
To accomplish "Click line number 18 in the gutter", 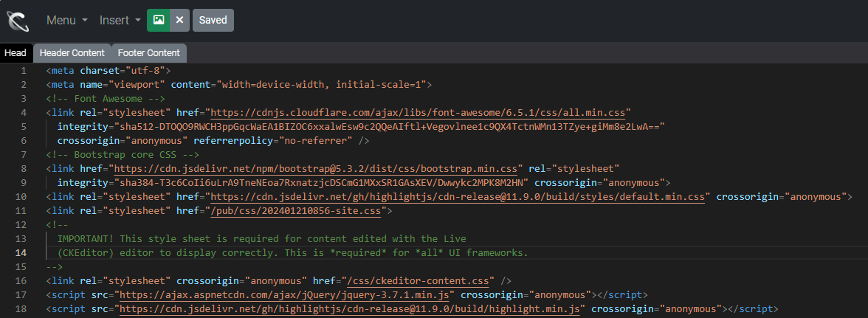I will (21, 309).
